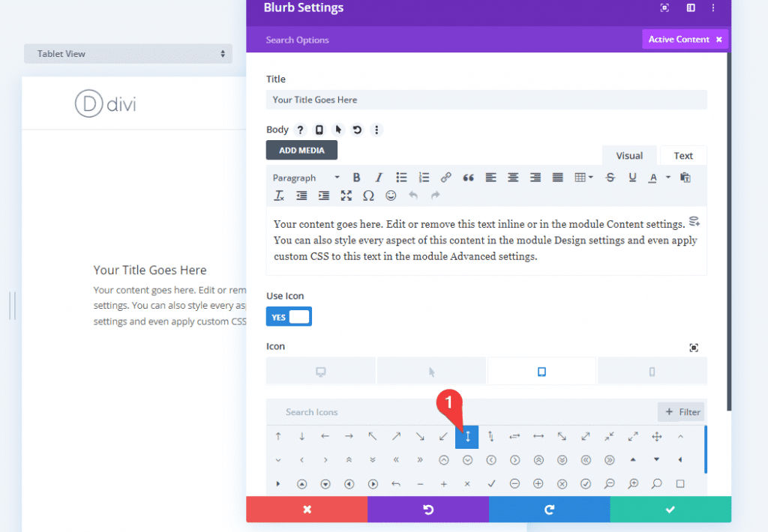Redo edit in body editor

pyautogui.click(x=436, y=196)
